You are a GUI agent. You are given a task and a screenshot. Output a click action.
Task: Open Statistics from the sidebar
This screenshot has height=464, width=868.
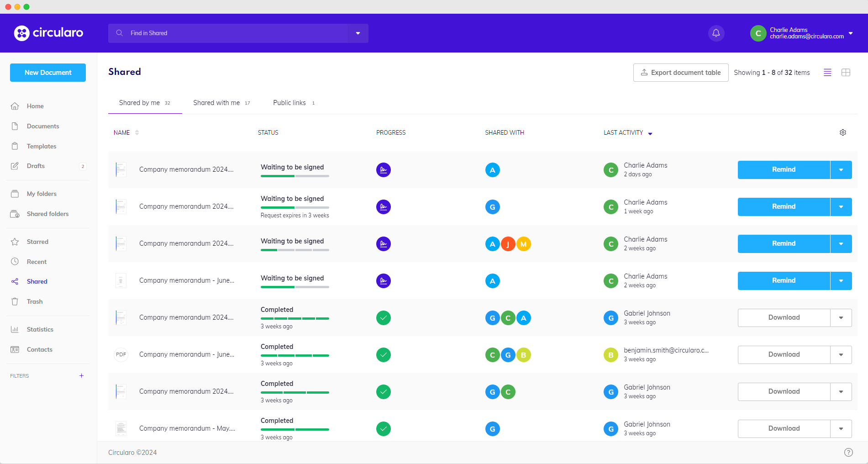coord(40,329)
